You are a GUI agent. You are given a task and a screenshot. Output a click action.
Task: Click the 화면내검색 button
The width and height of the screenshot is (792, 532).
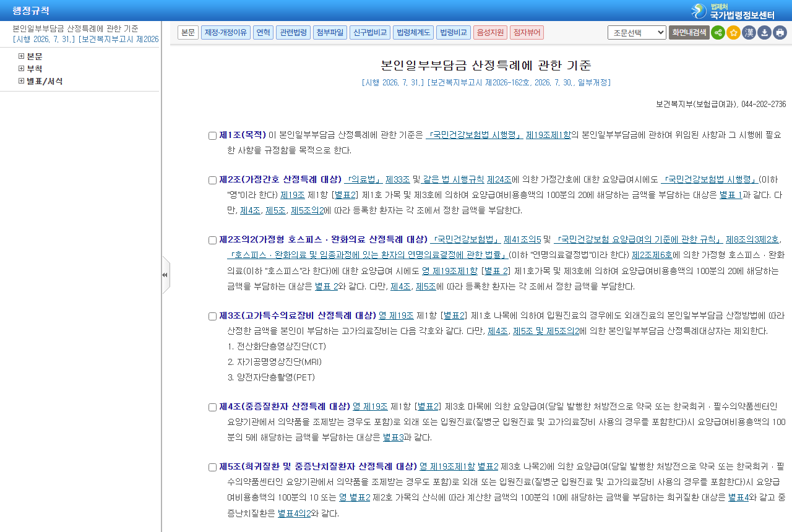(x=689, y=32)
